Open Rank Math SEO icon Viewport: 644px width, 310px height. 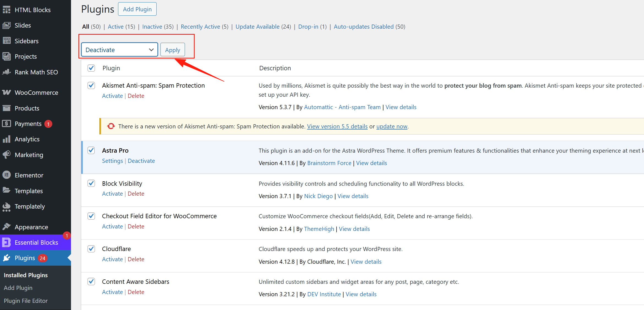coord(6,72)
